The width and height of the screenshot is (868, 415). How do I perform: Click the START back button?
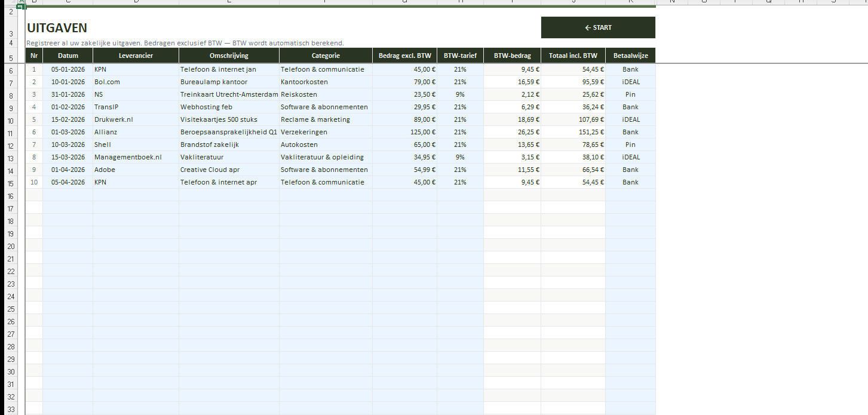(598, 27)
